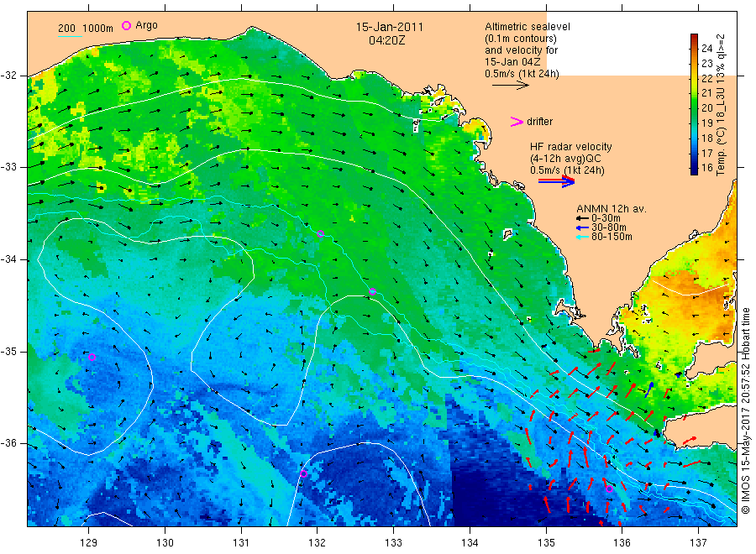Click the blue ANMN mooring arrow on map
The height and width of the screenshot is (554, 756).
(x=649, y=389)
